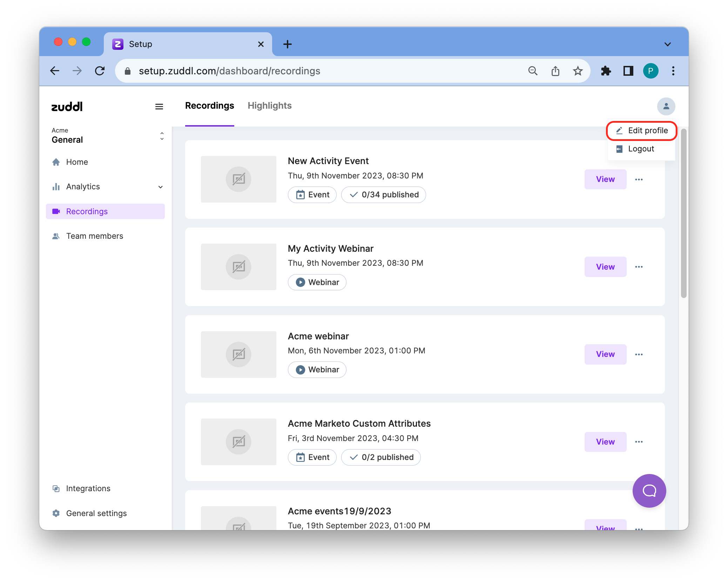View Acme Marketo Custom Attributes recording
728x582 pixels.
click(x=605, y=442)
